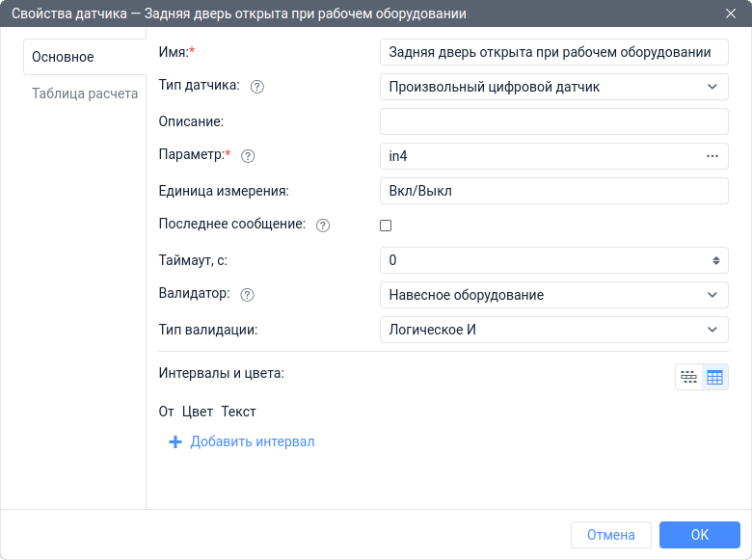752x560 pixels.
Task: Click the Отмена button
Action: tap(611, 535)
